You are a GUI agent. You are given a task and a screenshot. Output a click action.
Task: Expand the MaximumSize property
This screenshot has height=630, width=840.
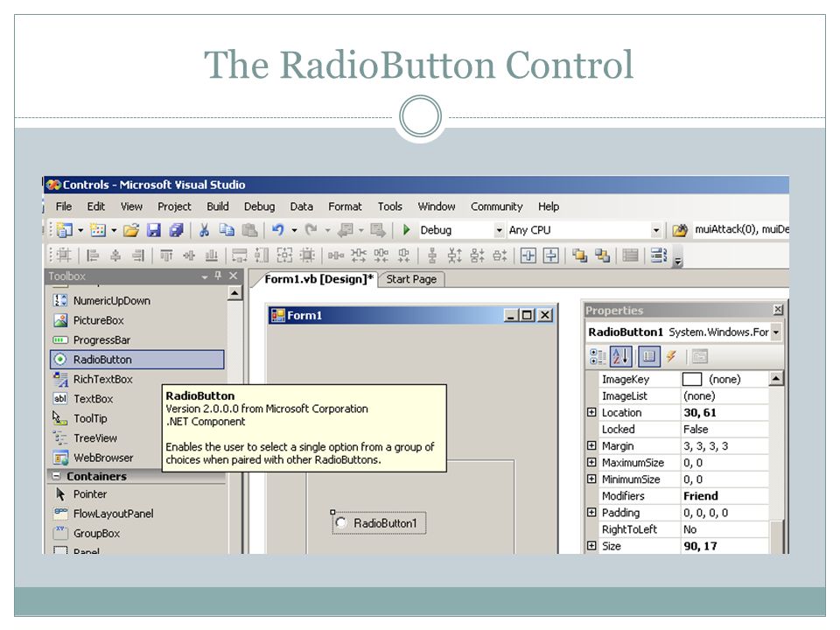click(591, 462)
